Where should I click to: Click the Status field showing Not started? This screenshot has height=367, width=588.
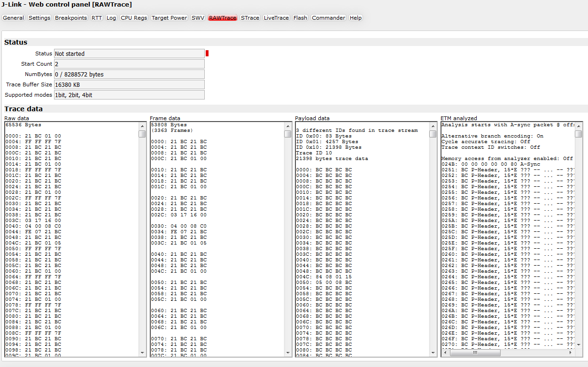pos(130,54)
